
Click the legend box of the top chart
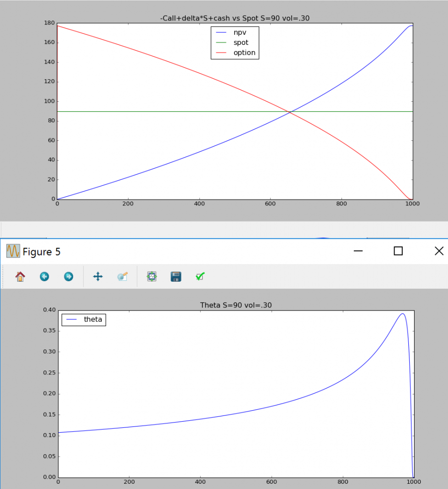tap(235, 43)
